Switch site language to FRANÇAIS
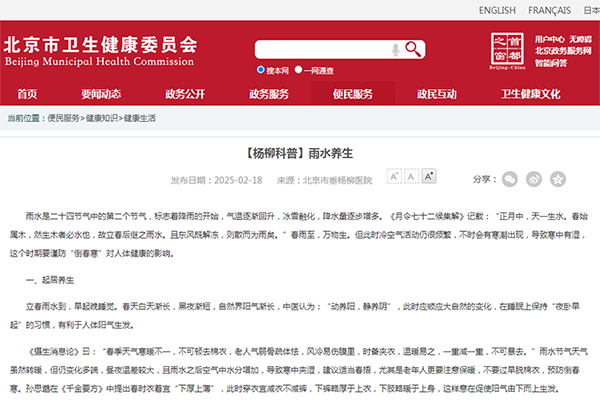Screen dimensions: 600x400 pyautogui.click(x=549, y=11)
